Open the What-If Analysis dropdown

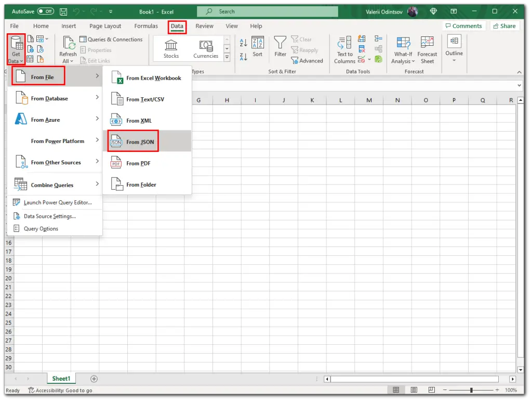[404, 49]
